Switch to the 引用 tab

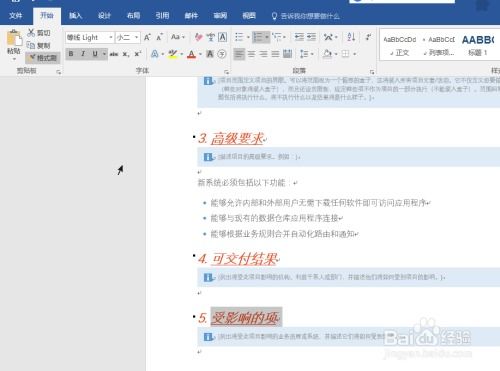162,15
